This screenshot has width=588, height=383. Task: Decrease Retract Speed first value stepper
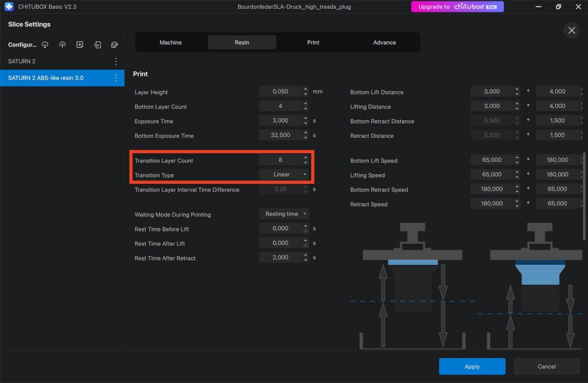(517, 205)
